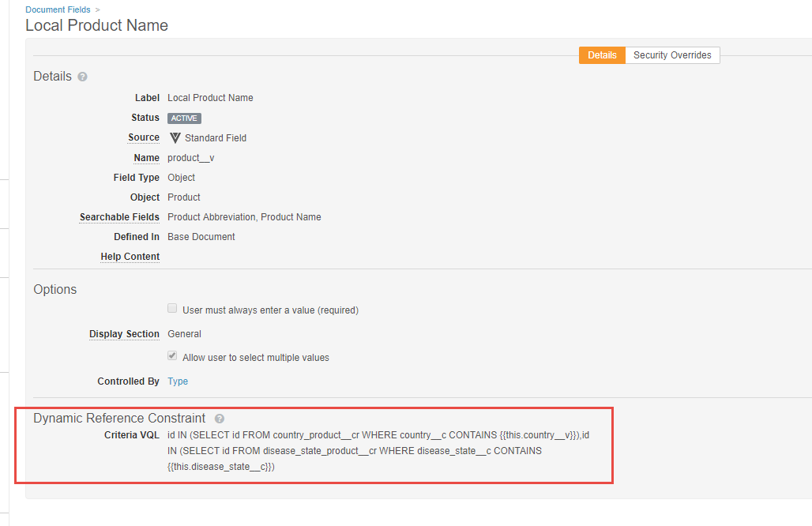Click the Defined In field label
The width and height of the screenshot is (812, 526).
[x=136, y=237]
